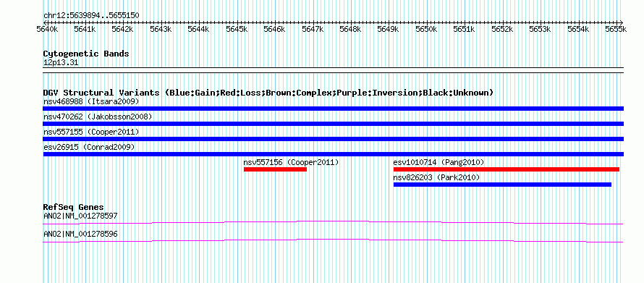The height and width of the screenshot is (283, 644).
Task: Click the 5655k ruler tick label
Action: [616, 29]
